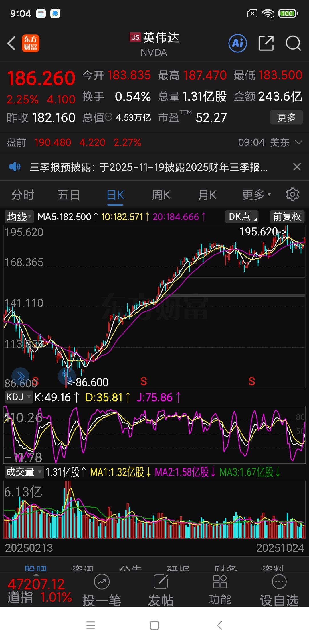Open the 功能 grid icon
The height and width of the screenshot is (644, 309).
[220, 582]
